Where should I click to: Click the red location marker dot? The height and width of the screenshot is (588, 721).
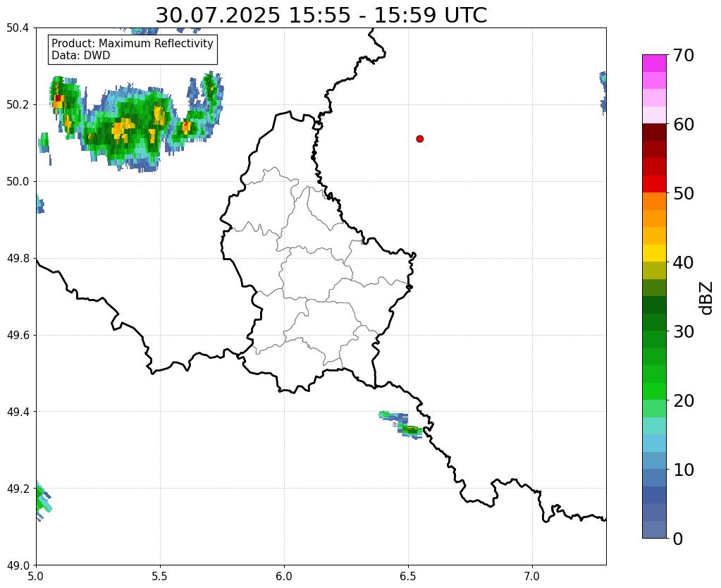[419, 139]
